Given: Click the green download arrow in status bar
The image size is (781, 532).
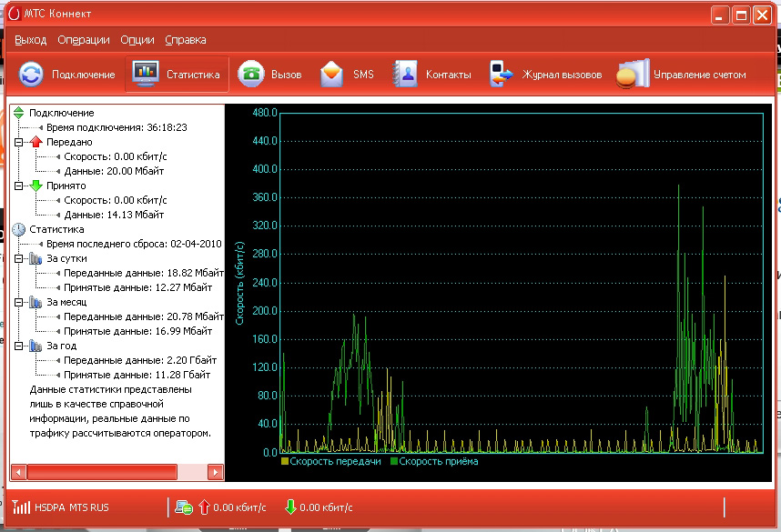Looking at the screenshot, I should (x=290, y=507).
